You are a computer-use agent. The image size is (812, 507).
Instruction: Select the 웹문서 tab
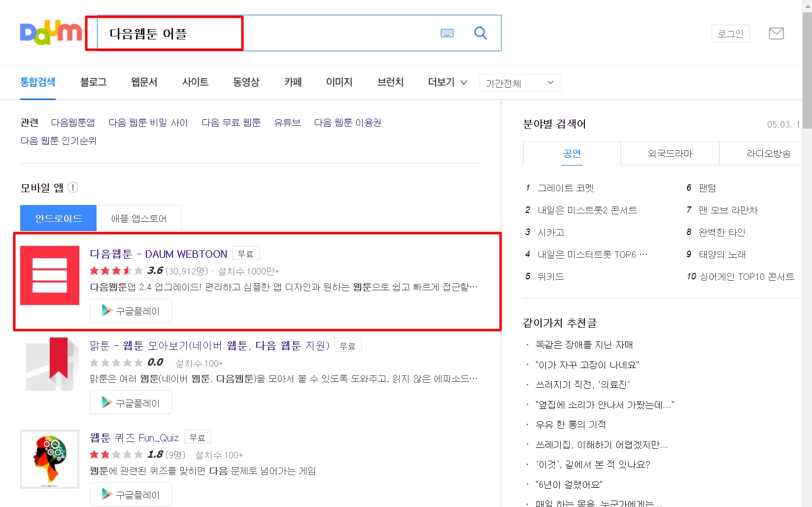coord(144,82)
